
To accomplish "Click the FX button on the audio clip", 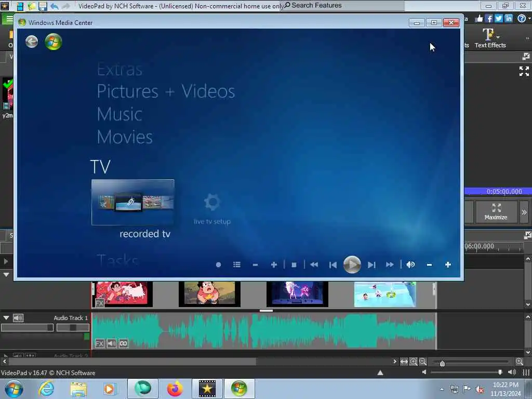I will 99,343.
